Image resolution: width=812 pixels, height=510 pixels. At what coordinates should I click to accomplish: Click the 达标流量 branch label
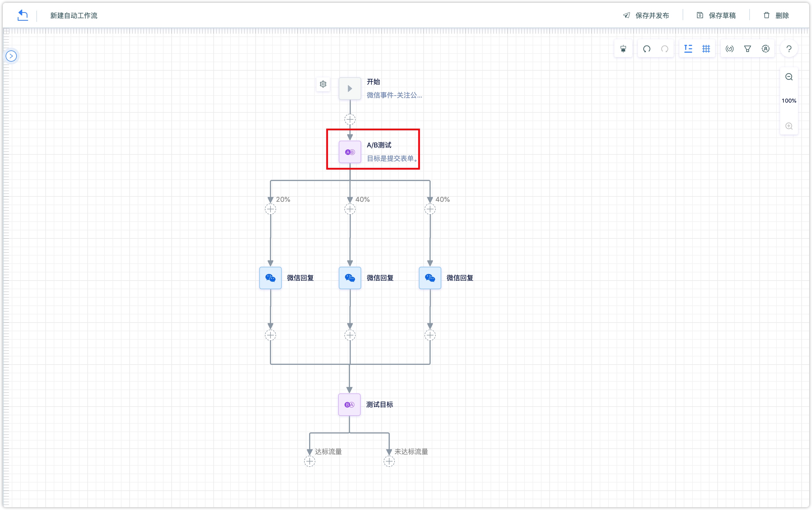(328, 452)
